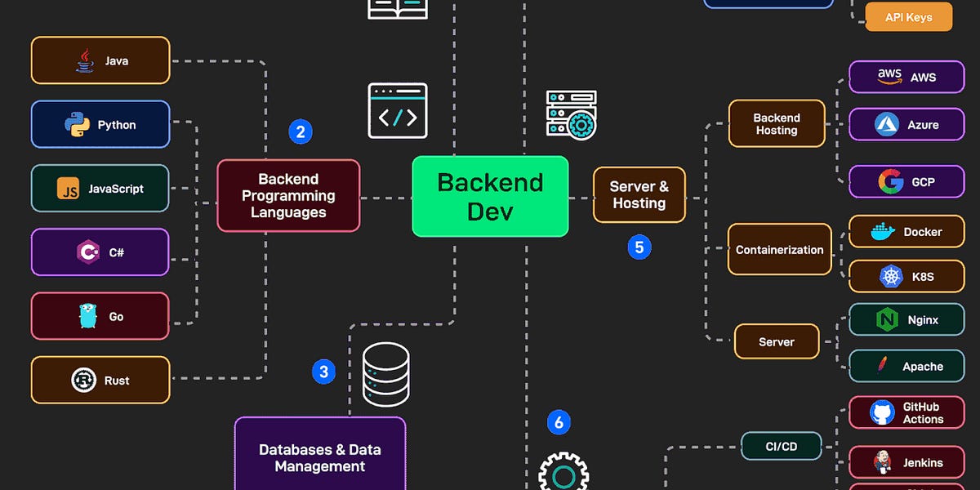Image resolution: width=980 pixels, height=490 pixels.
Task: Click the orange API Keys box
Action: [909, 17]
